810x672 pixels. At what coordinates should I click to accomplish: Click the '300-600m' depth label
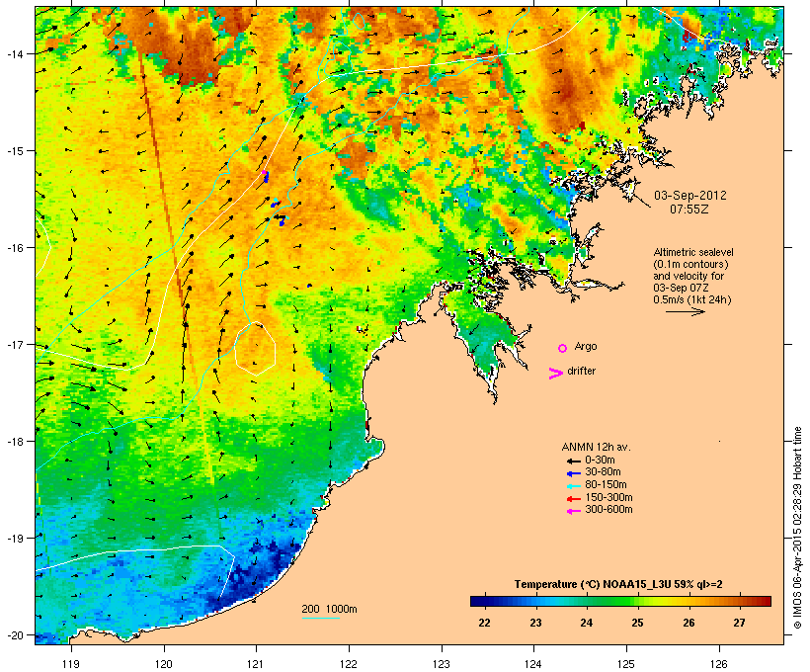coord(608,510)
